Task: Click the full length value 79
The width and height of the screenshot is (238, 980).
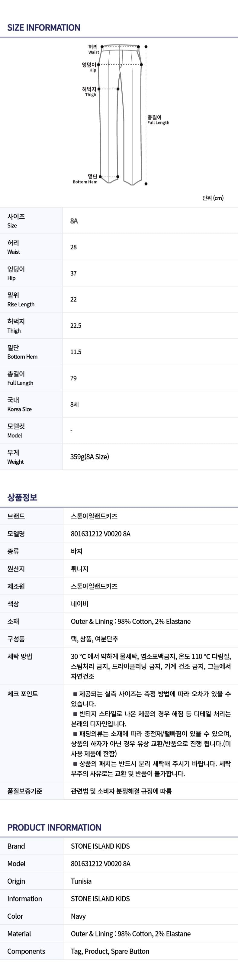Action: pos(73,378)
